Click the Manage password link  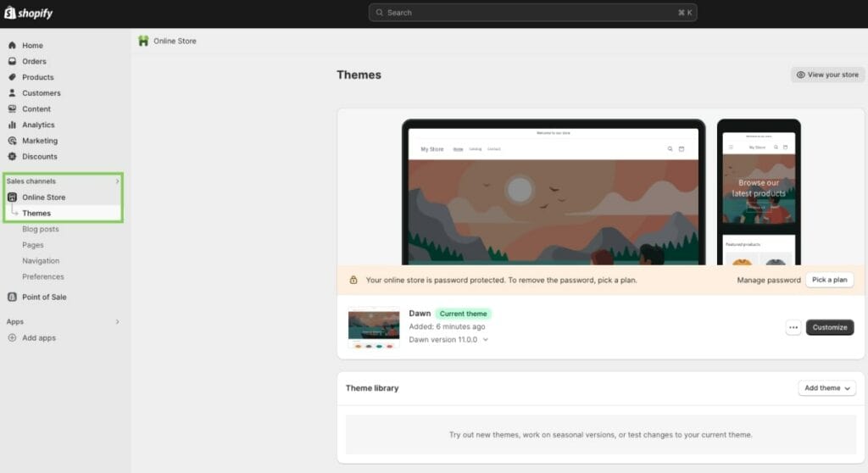click(768, 280)
